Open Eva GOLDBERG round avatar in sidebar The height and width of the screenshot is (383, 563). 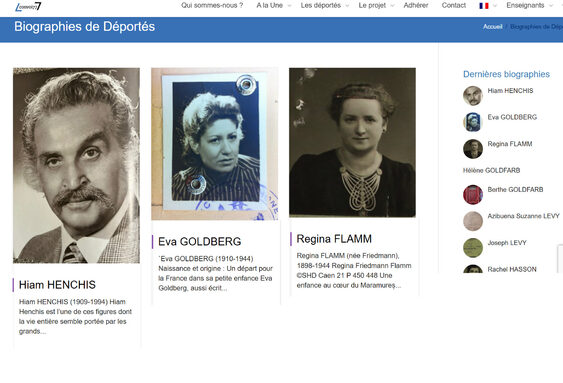point(473,122)
